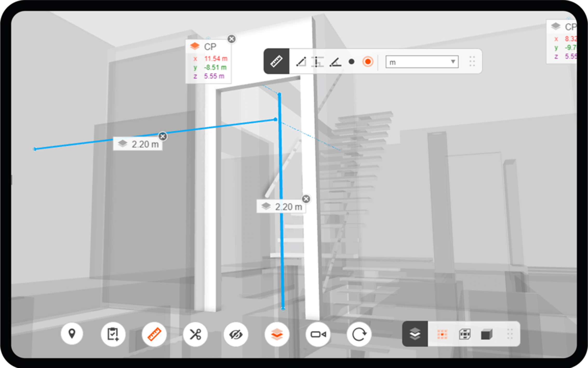
Task: Switch to wireframe cube display mode
Action: [465, 334]
